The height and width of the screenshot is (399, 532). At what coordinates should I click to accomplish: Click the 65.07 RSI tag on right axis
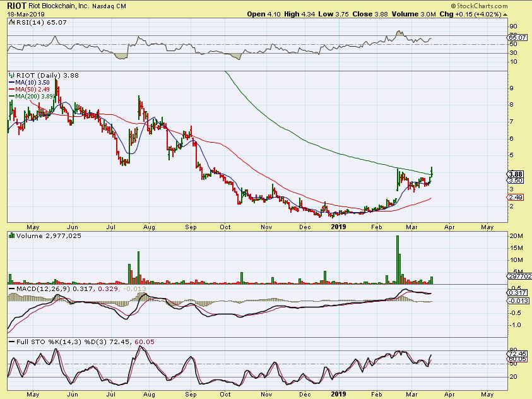tap(517, 38)
